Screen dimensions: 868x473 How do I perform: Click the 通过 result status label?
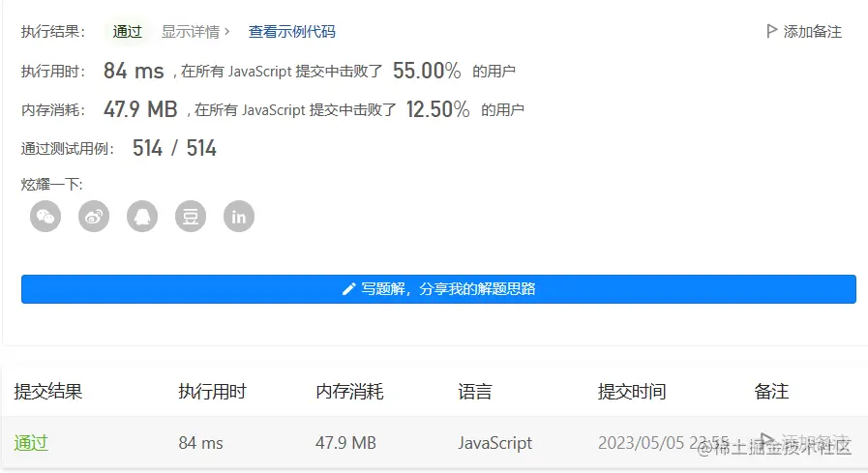point(128,32)
